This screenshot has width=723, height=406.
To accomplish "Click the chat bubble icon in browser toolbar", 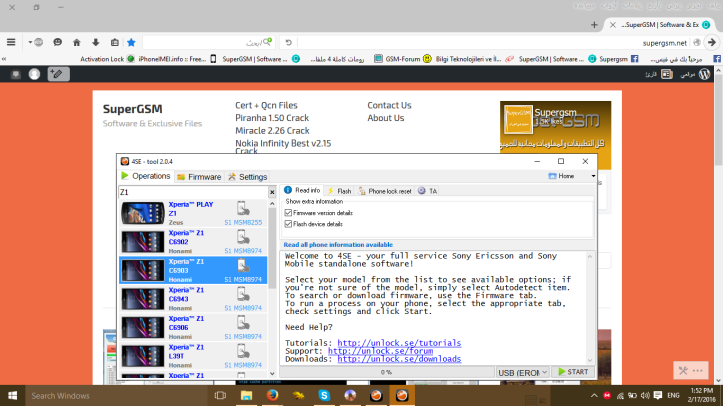I will click(58, 42).
